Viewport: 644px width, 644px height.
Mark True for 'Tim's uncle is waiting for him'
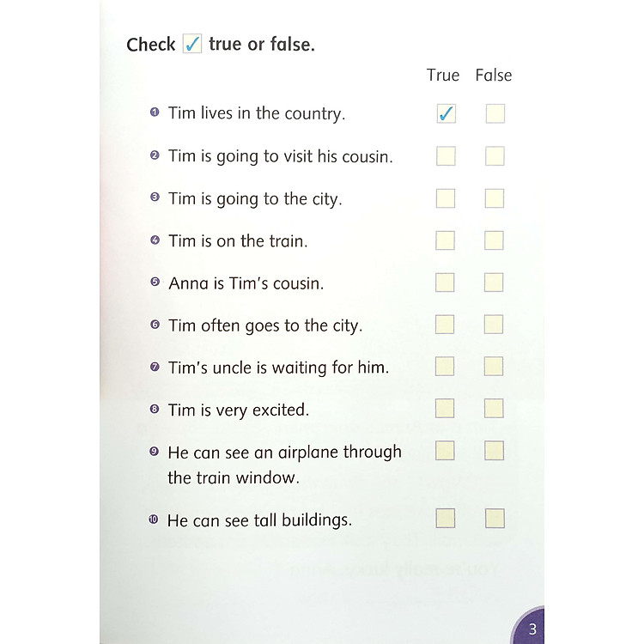click(x=445, y=367)
